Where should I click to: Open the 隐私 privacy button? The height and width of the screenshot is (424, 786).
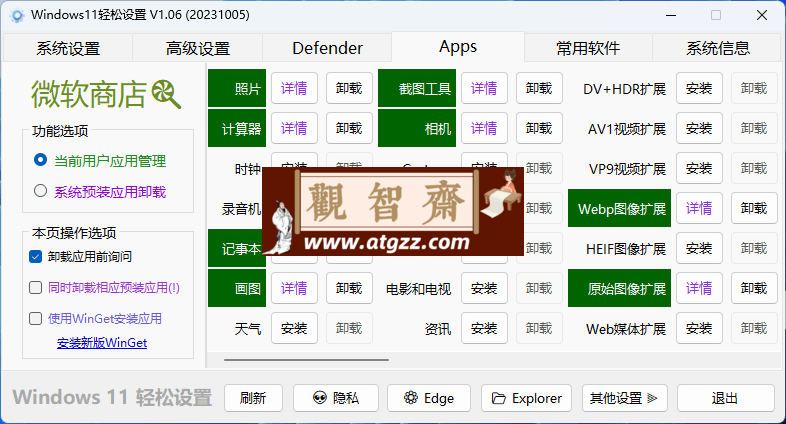point(336,398)
